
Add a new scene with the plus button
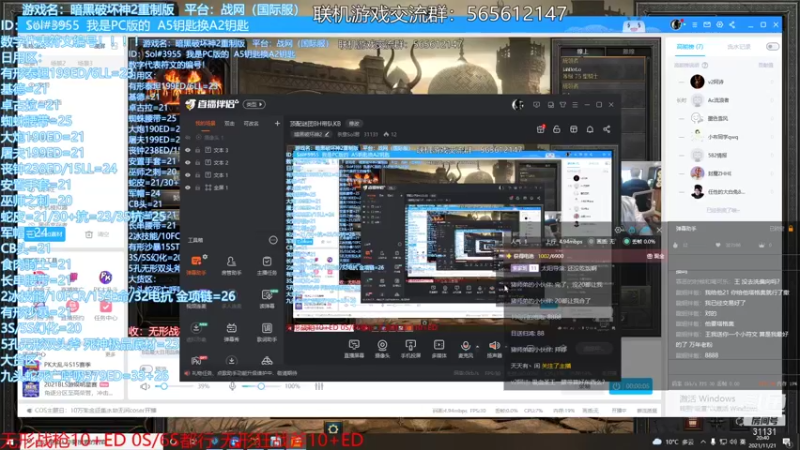[277, 123]
